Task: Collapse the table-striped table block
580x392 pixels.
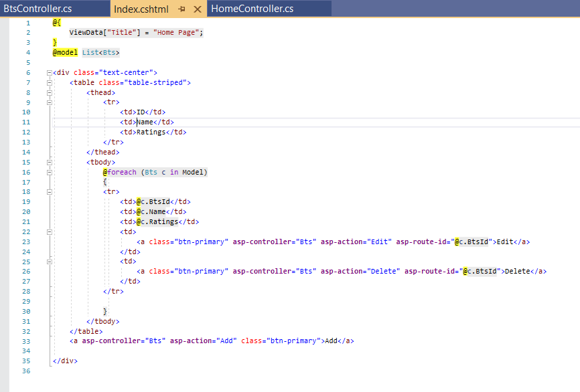Action: pos(50,82)
